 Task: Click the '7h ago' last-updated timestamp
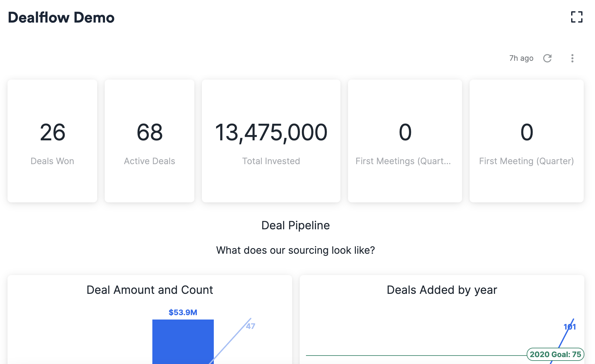click(521, 58)
